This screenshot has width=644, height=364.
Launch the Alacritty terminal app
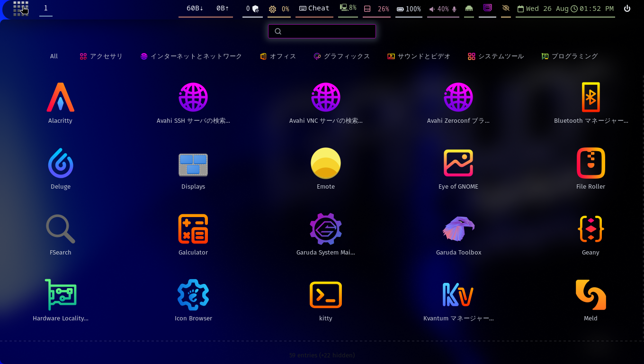(x=61, y=103)
